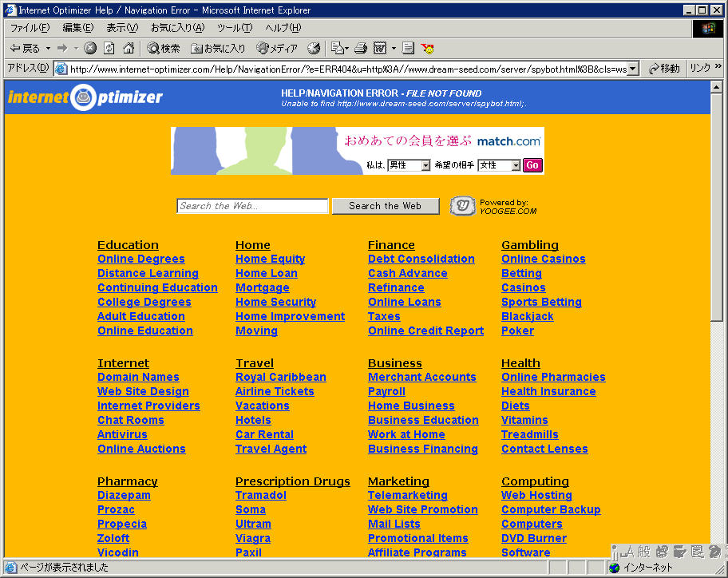
Task: Click the IME 般 conversion mode icon
Action: coord(644,552)
